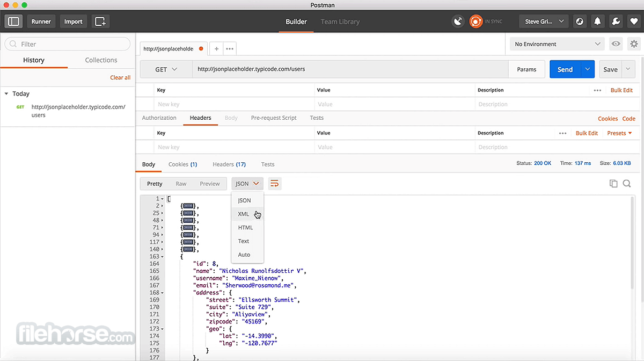The height and width of the screenshot is (361, 644).
Task: Collapse the geo object at line 173
Action: click(163, 329)
